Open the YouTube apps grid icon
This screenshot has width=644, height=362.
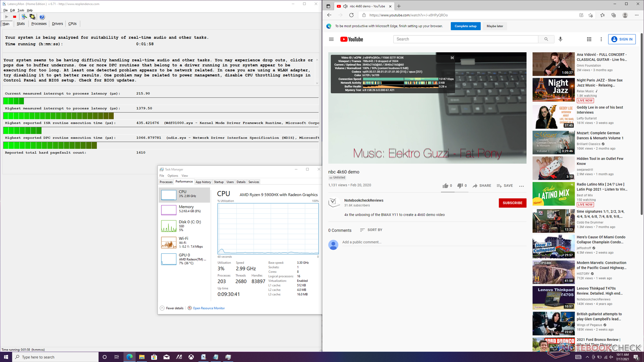click(x=589, y=39)
